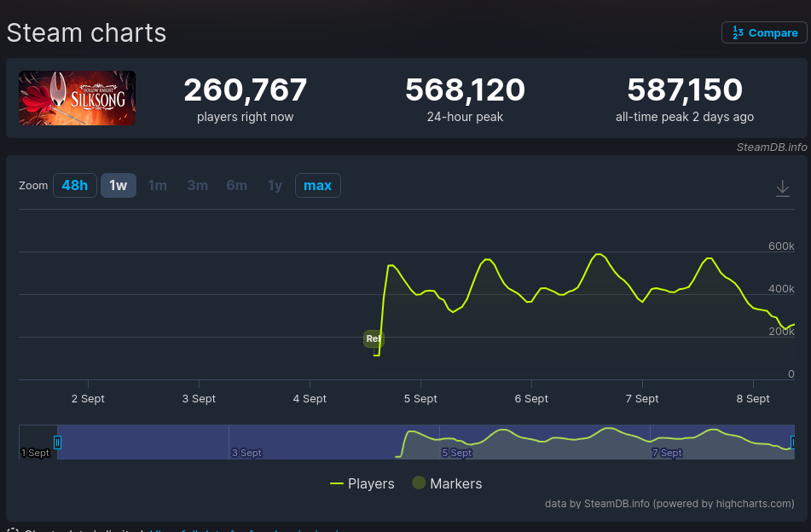Click the navigator's 3 Sept label

click(246, 453)
